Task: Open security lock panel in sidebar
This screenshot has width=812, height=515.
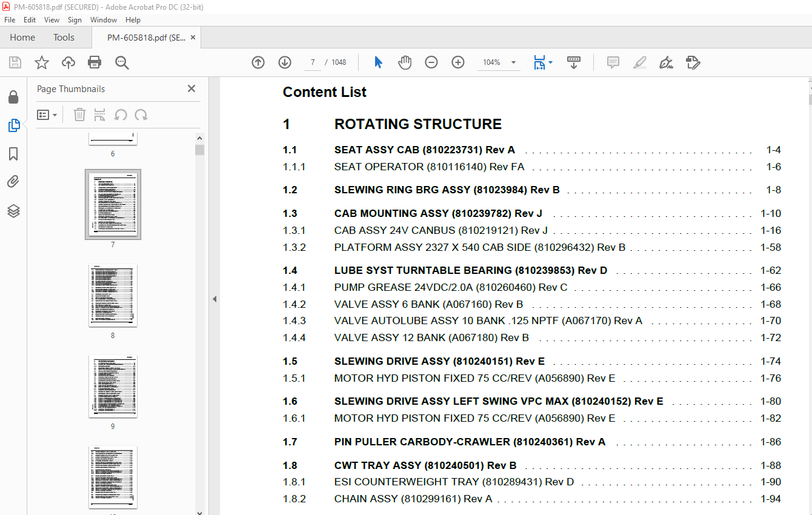Action: tap(13, 97)
